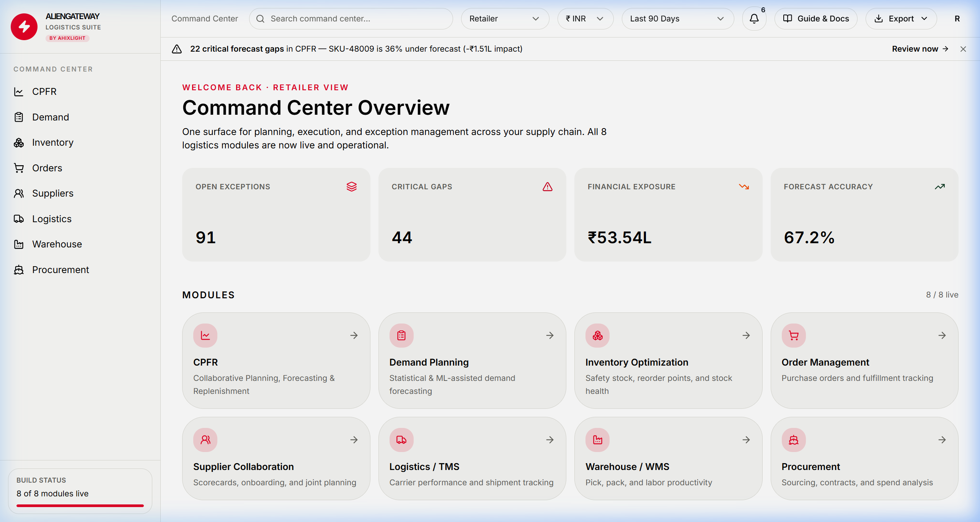Click the Inventory Optimization card title
This screenshot has width=980, height=522.
point(637,362)
